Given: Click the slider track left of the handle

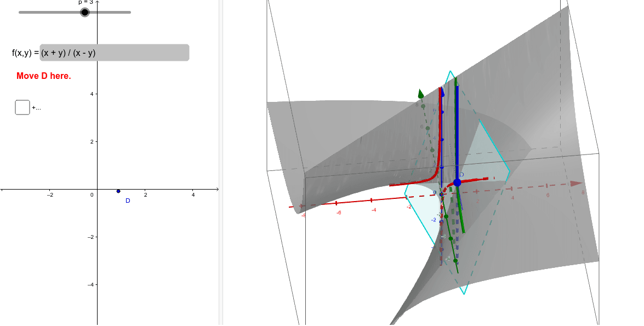Looking at the screenshot, I should tap(49, 12).
